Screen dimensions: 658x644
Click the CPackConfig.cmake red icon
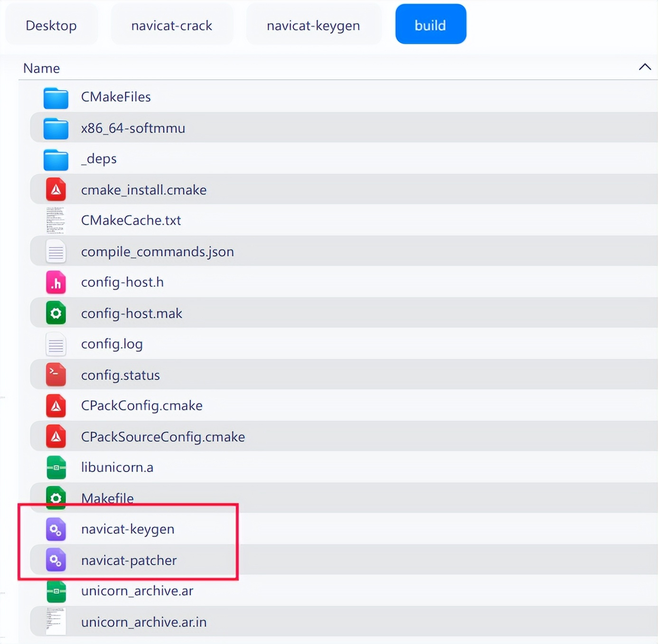click(56, 406)
